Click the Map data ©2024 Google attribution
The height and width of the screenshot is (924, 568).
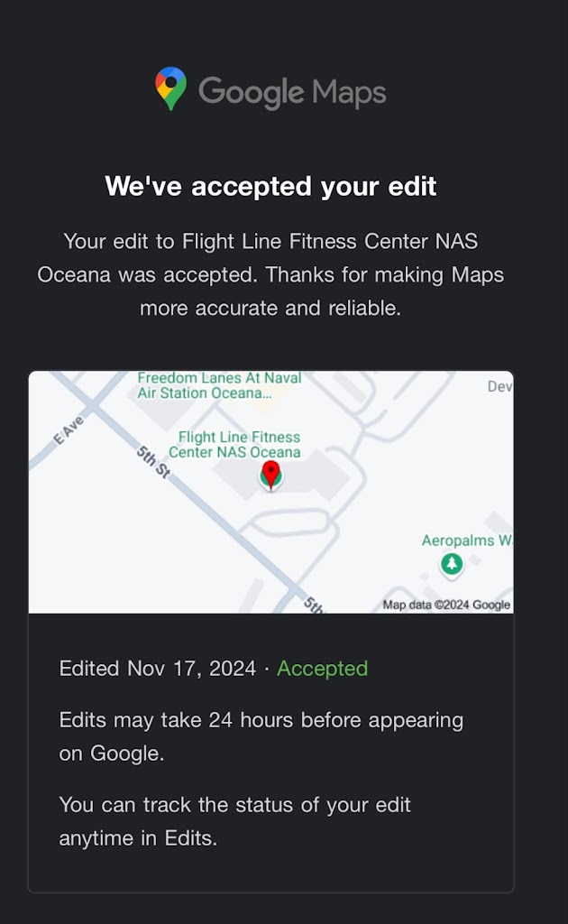tap(446, 605)
